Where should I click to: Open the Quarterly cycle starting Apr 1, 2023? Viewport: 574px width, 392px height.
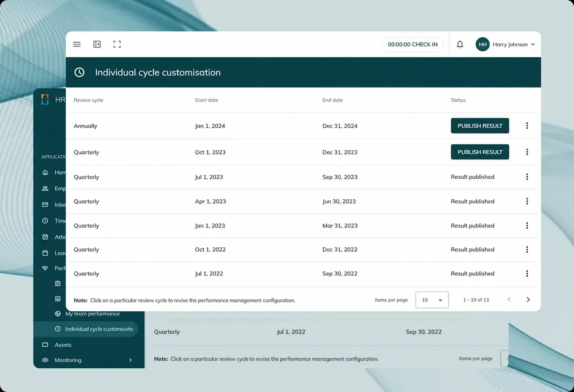[302, 202]
